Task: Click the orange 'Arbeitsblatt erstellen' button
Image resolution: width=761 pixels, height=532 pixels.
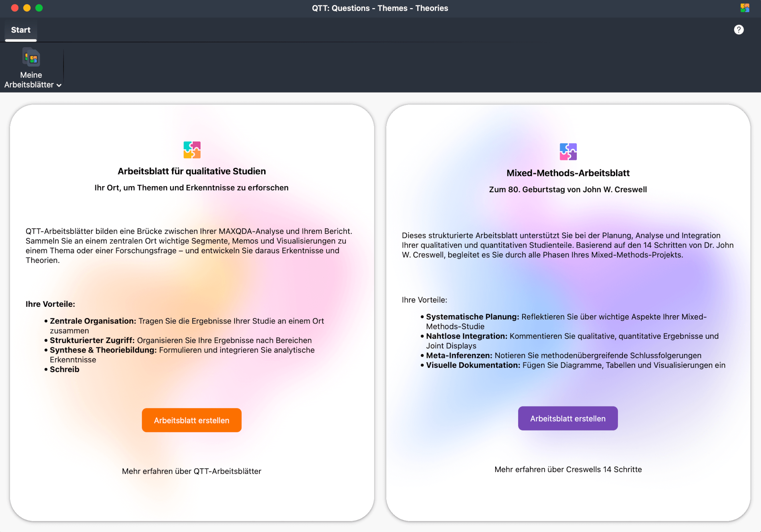Action: pos(191,420)
